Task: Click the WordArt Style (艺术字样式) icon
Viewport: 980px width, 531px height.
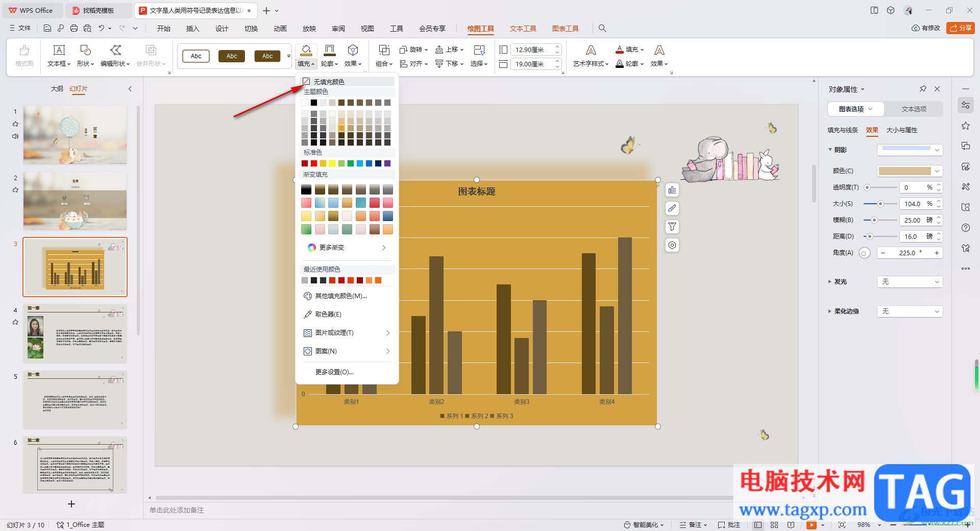Action: click(x=591, y=50)
